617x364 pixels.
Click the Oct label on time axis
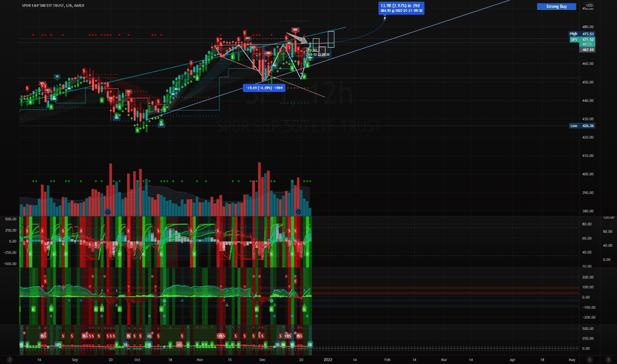coord(137,359)
